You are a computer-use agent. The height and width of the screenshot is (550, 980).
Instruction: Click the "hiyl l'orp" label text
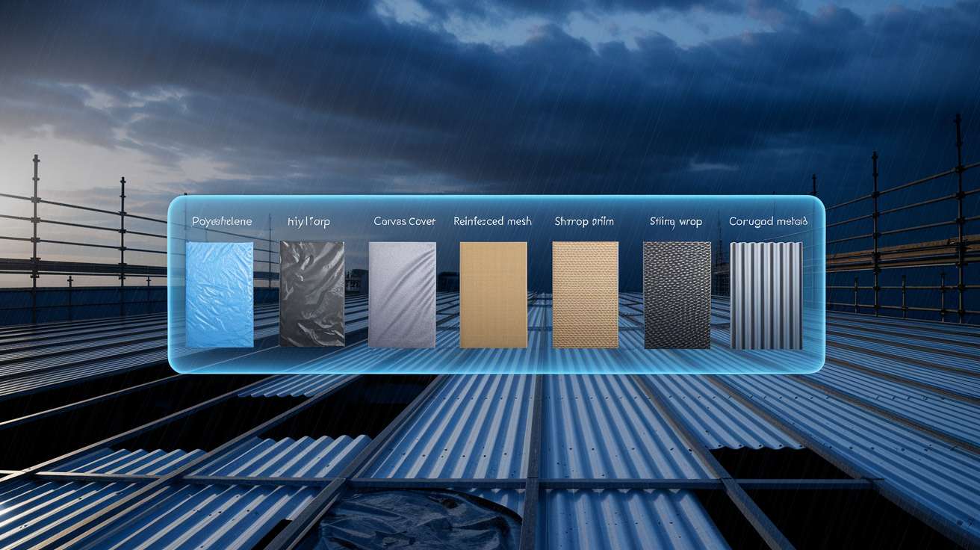point(308,222)
